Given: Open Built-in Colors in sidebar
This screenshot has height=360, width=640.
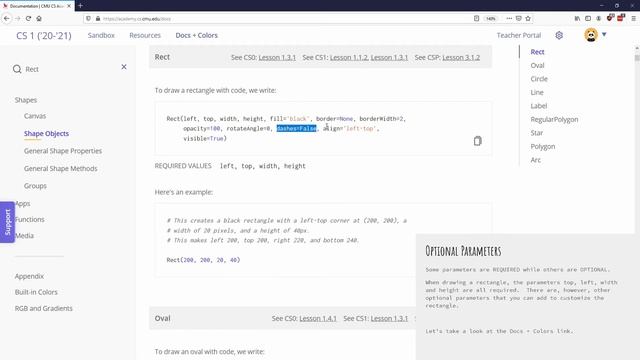Looking at the screenshot, I should click(x=36, y=292).
